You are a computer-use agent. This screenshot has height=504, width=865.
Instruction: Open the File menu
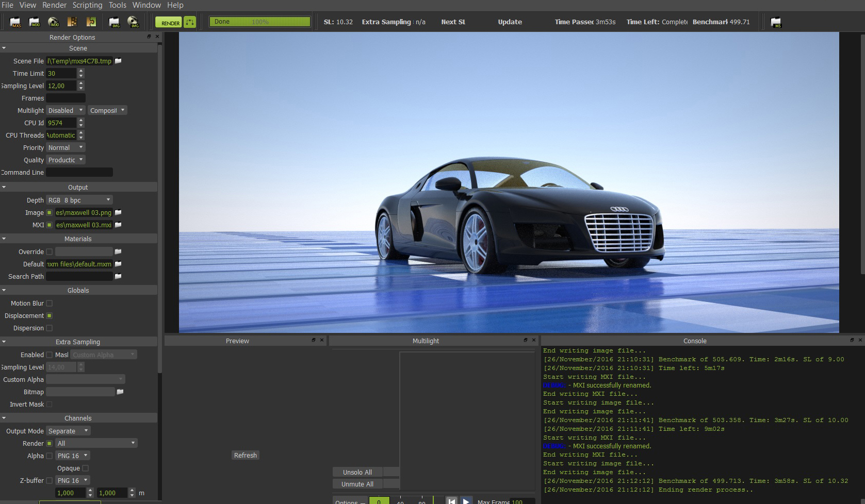8,5
